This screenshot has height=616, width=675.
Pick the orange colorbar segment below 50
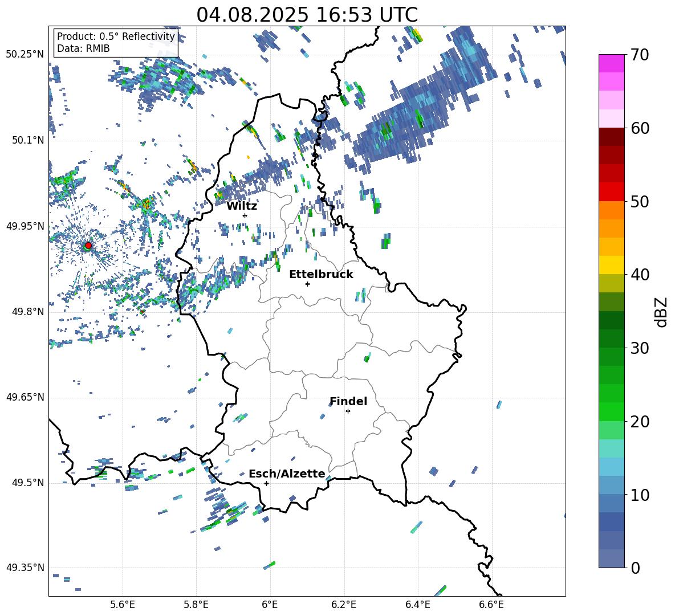click(611, 210)
